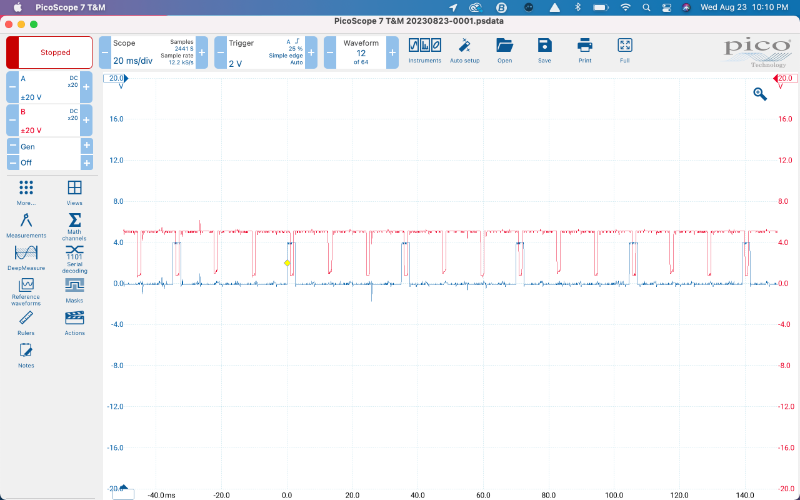Select the Rulers tool

point(26,321)
